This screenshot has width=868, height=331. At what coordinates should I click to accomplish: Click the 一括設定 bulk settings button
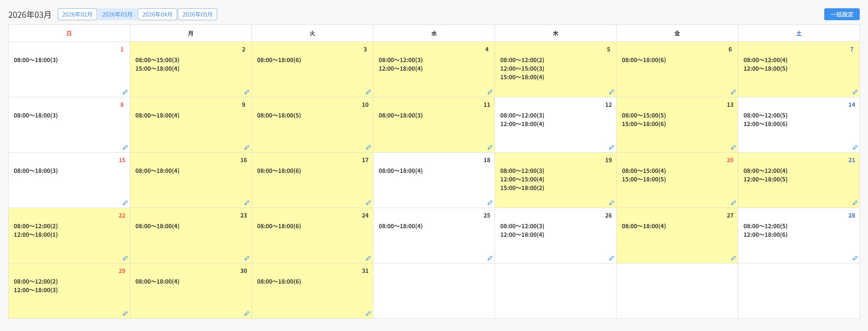pos(841,14)
